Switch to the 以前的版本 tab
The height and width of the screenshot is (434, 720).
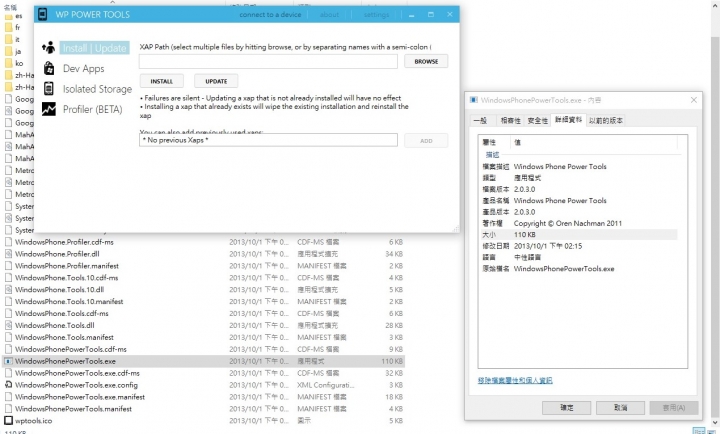(606, 120)
